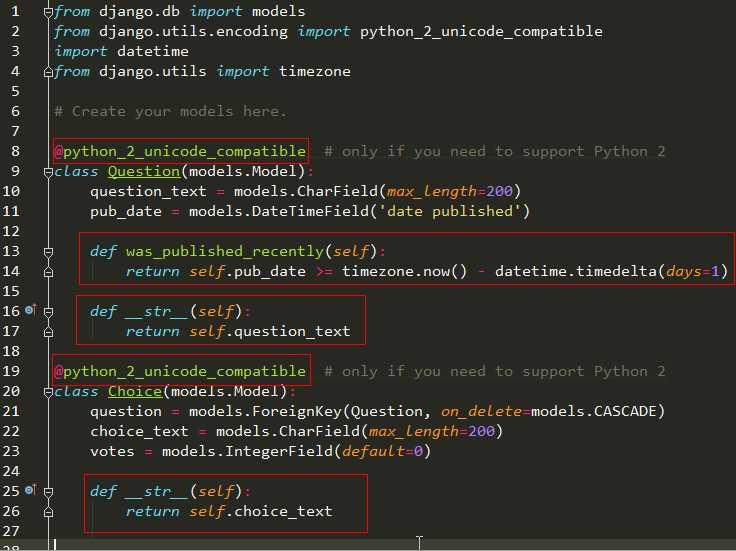This screenshot has width=736, height=551.
Task: Click python_2_unicode_compatible in the line 2 import
Action: 481,31
